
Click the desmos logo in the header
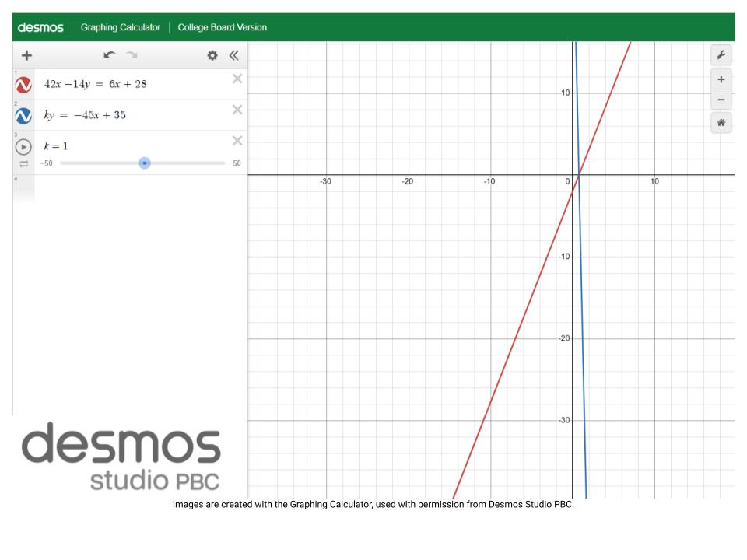pos(40,27)
